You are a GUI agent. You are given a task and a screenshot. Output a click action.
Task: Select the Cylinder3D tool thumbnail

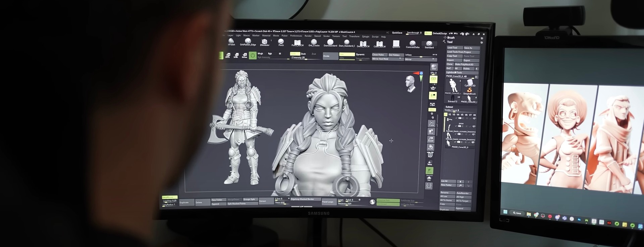(470, 83)
